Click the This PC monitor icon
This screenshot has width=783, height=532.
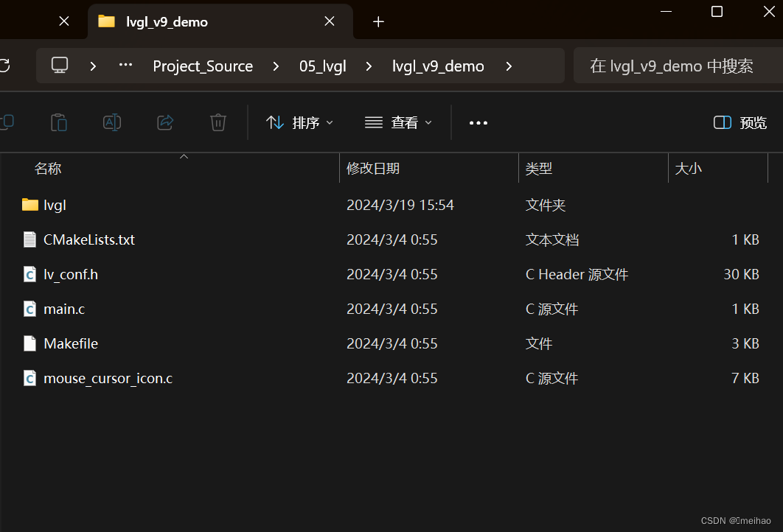(x=60, y=66)
